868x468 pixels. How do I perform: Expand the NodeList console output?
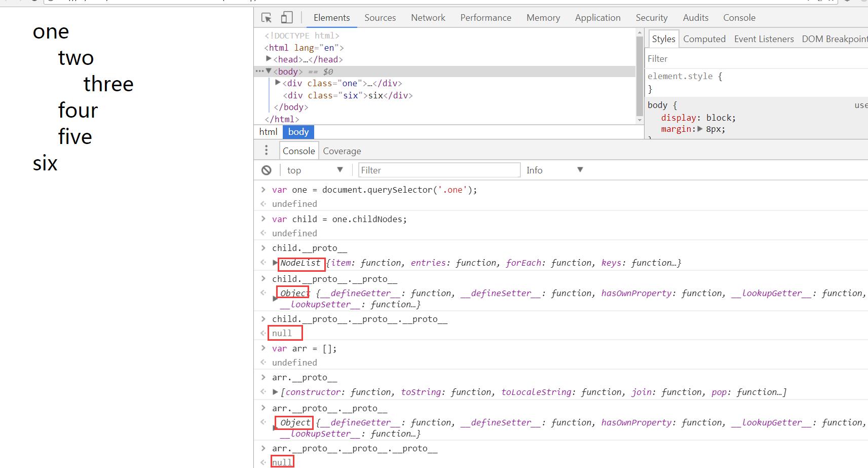click(x=275, y=263)
